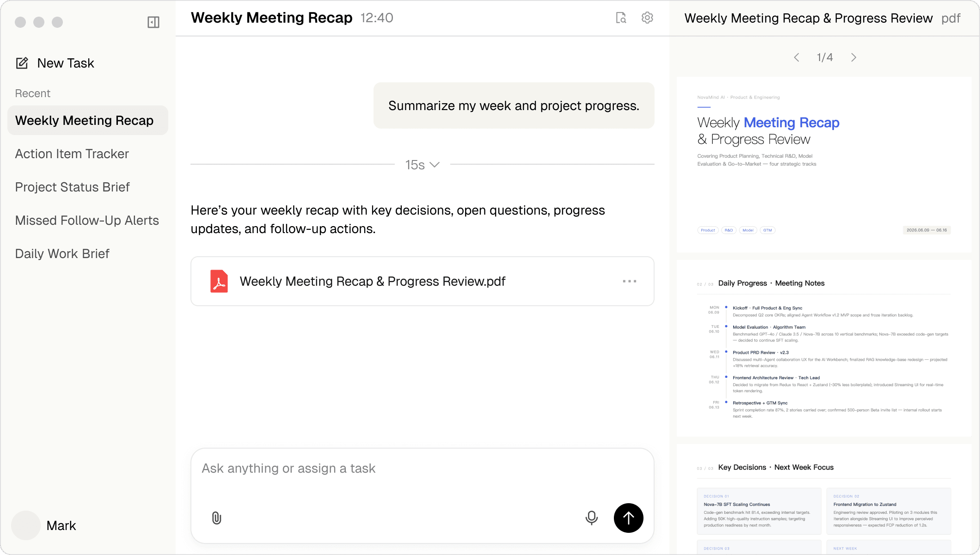Click the pdf file type label in preview header

tap(951, 18)
